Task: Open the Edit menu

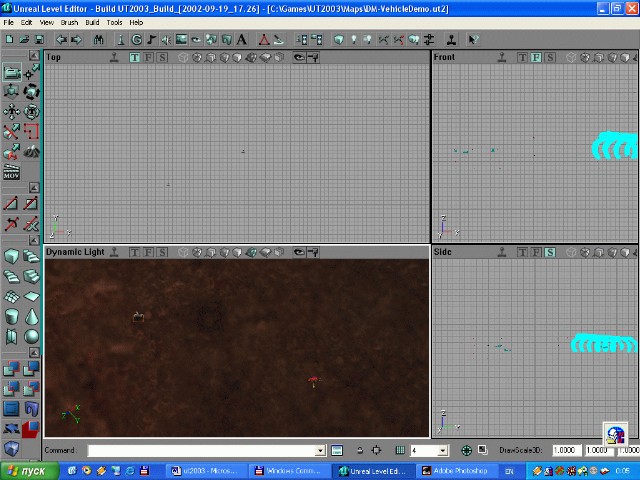Action: [27, 22]
